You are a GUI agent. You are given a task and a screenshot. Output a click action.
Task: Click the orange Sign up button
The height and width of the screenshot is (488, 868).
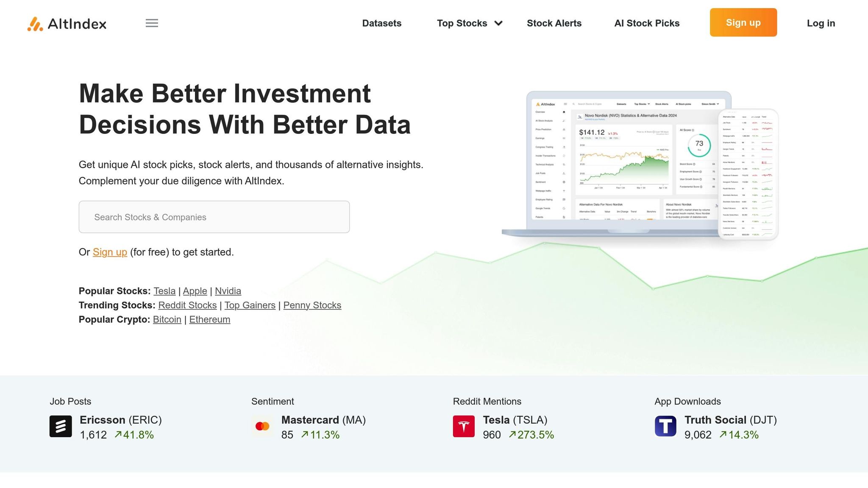pyautogui.click(x=743, y=22)
